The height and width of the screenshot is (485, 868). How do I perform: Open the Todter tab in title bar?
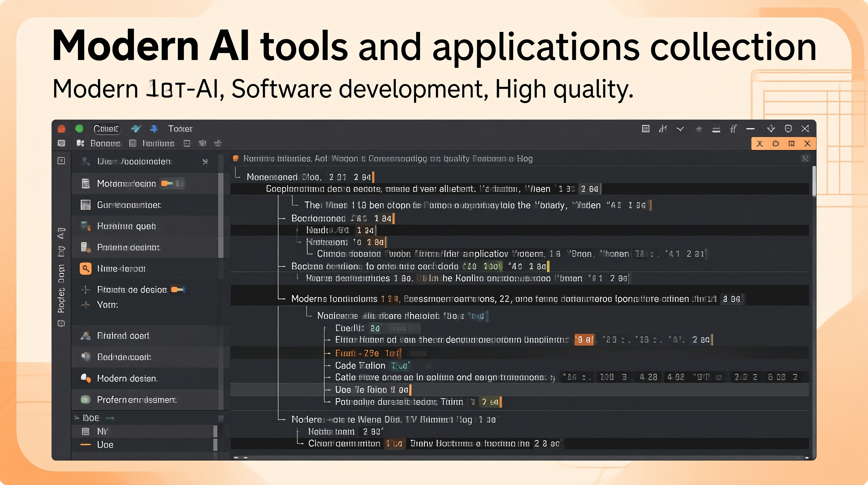(x=180, y=129)
